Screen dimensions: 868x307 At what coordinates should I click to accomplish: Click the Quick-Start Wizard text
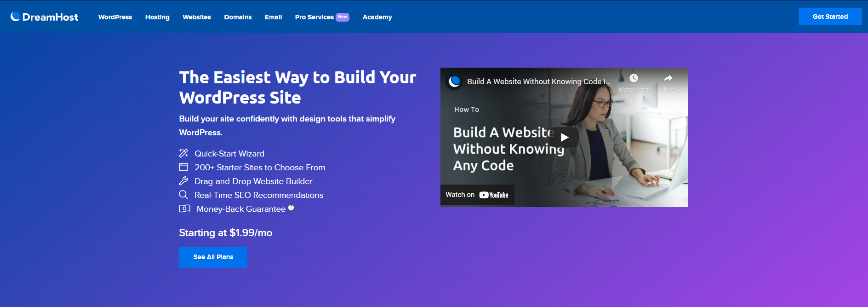(x=229, y=153)
